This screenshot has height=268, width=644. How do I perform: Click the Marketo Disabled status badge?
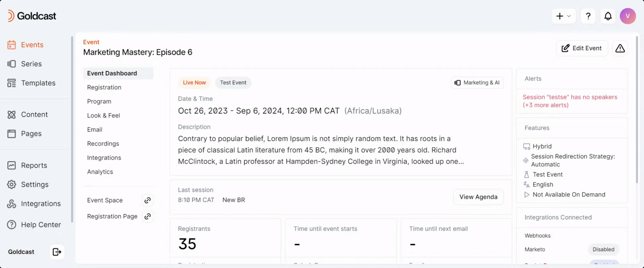[603, 249]
